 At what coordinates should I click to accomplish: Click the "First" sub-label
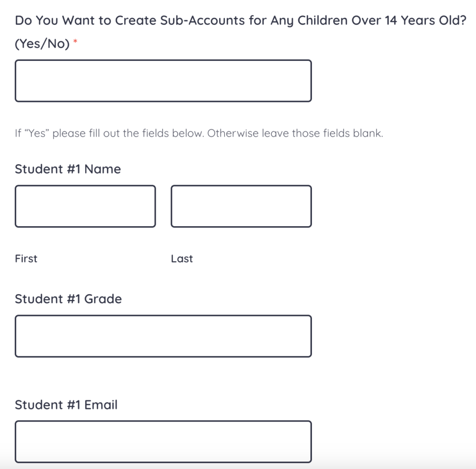(26, 259)
